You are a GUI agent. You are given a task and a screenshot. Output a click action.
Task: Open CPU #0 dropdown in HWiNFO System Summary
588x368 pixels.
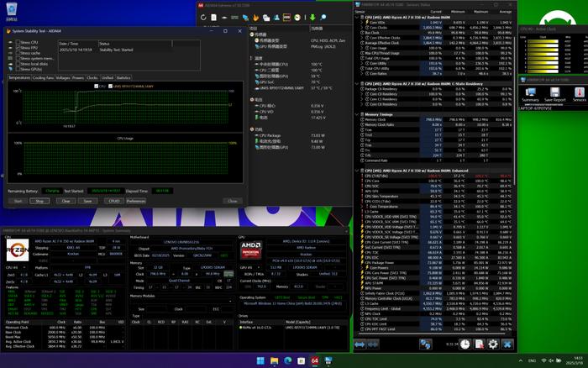[16, 267]
